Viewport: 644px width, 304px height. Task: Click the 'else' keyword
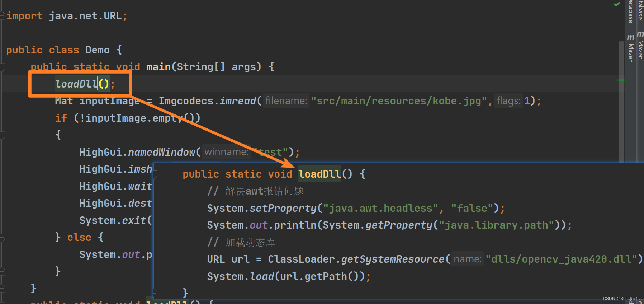click(x=79, y=237)
